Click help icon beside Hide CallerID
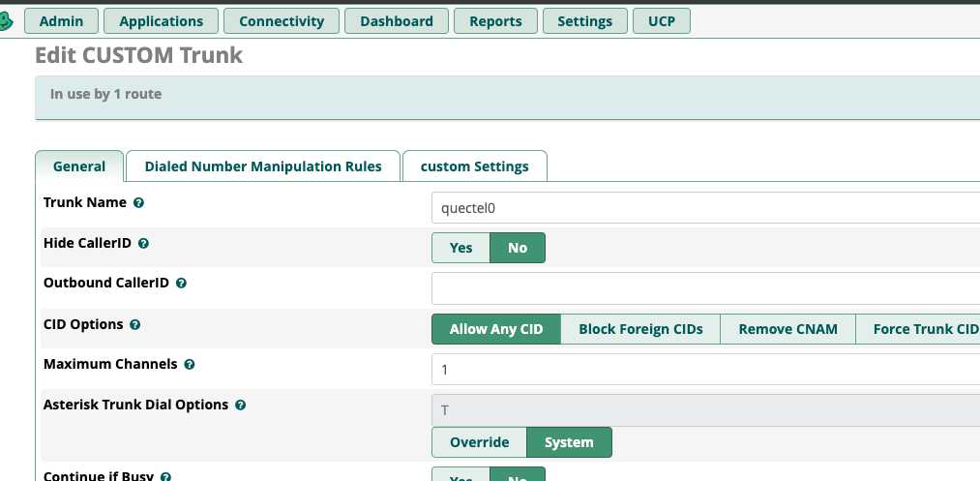This screenshot has height=481, width=980. pos(144,244)
